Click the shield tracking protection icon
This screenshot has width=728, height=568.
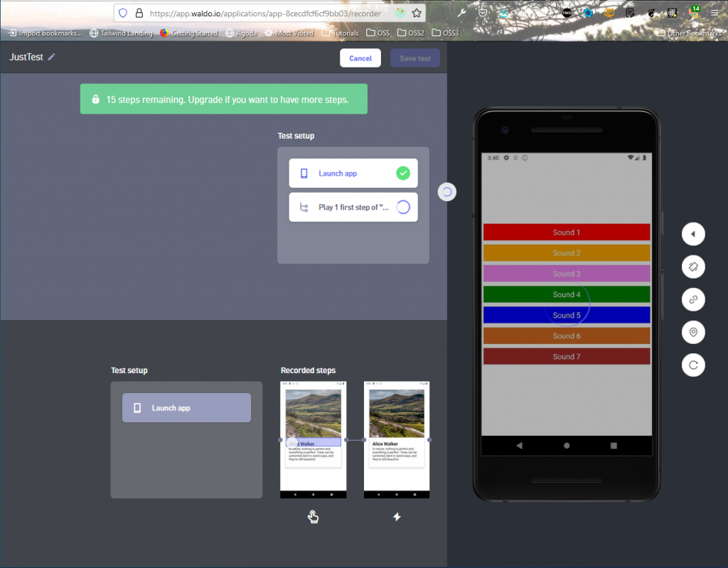click(x=123, y=13)
